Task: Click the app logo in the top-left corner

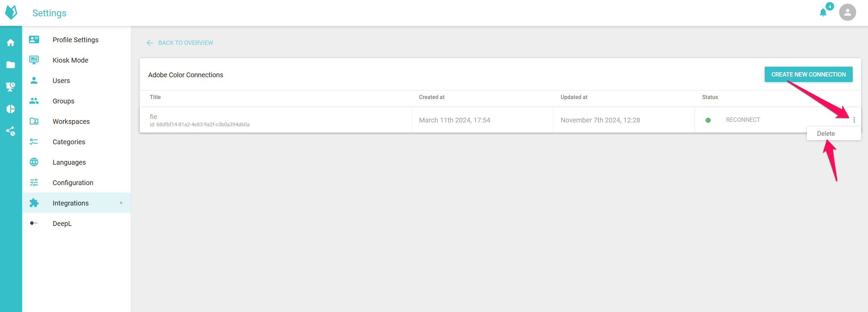Action: click(x=11, y=13)
